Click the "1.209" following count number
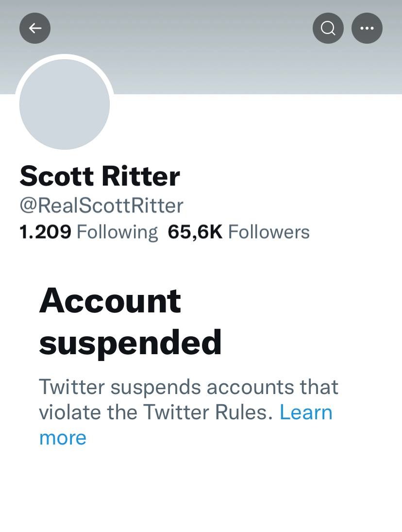The image size is (402, 532). coord(45,232)
